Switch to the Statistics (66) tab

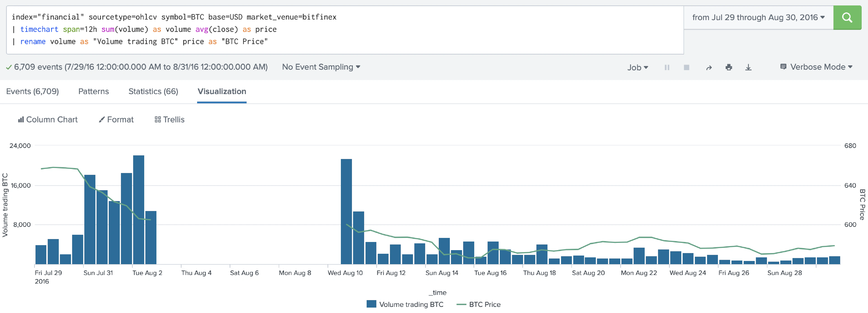153,91
